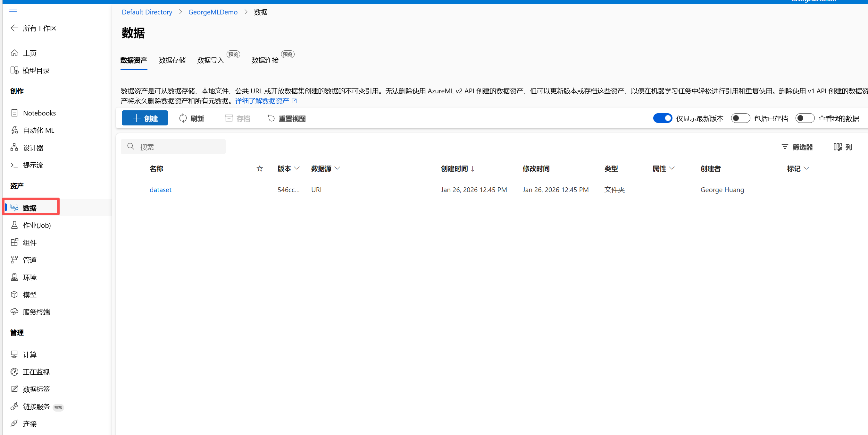
Task: Collapse the hamburger navigation menu
Action: pyautogui.click(x=13, y=12)
